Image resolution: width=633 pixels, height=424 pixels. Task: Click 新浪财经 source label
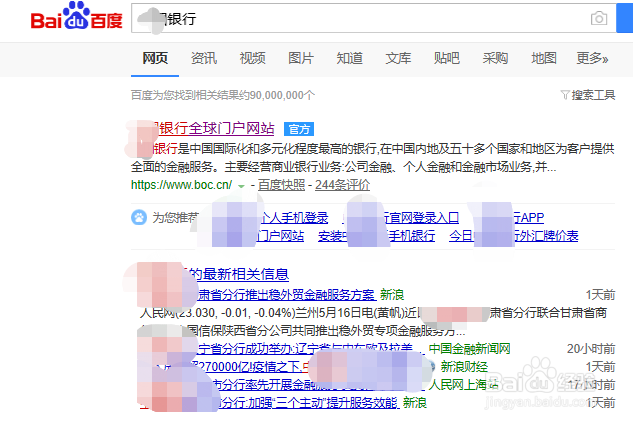coord(464,367)
